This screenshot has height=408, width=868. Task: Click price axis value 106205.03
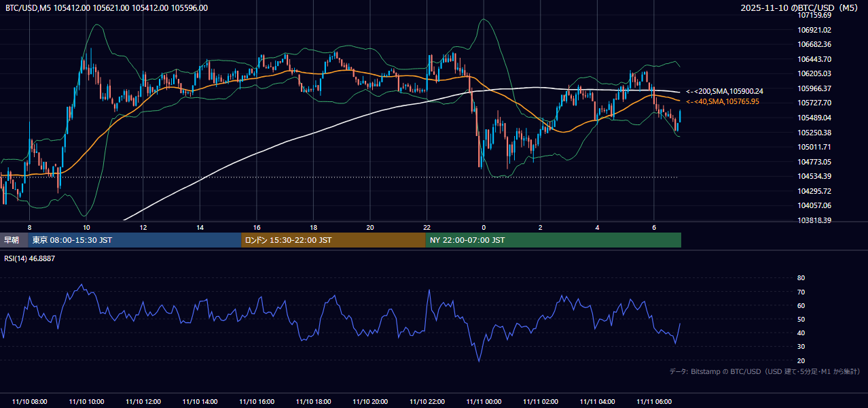(814, 73)
